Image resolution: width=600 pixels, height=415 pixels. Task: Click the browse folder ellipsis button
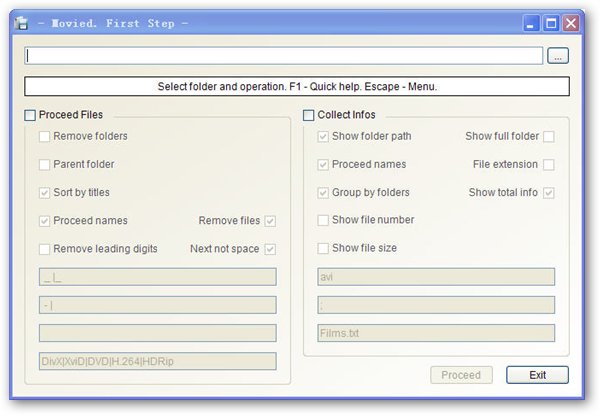coord(558,56)
